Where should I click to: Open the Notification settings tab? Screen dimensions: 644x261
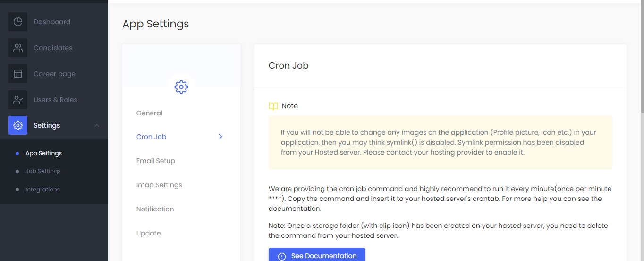point(155,209)
